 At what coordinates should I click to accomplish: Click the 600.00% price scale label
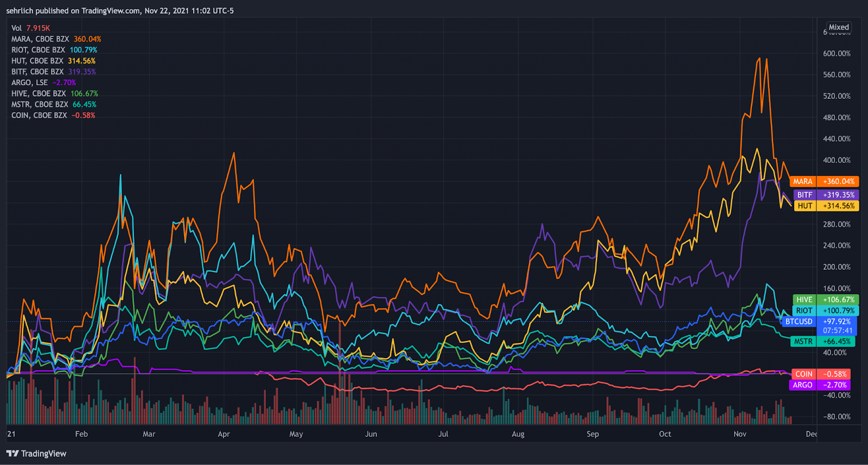tap(837, 54)
